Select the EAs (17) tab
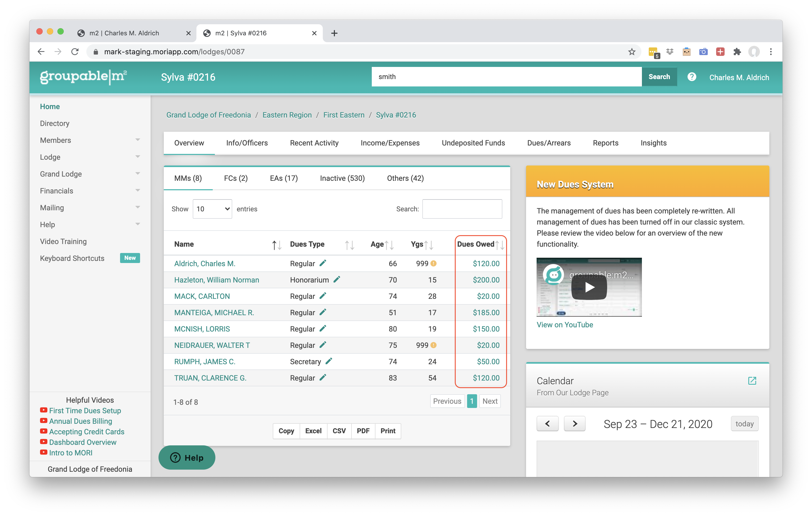Viewport: 812px width, 516px height. click(284, 178)
